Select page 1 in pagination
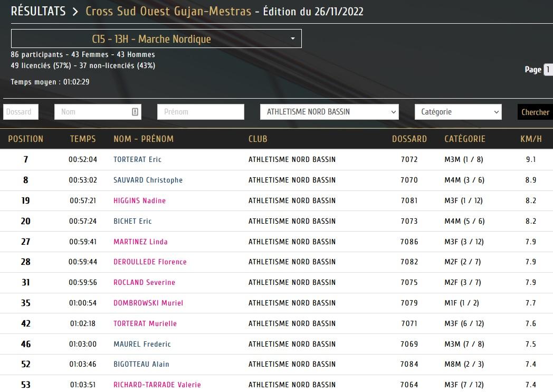This screenshot has height=392, width=553. coord(548,70)
